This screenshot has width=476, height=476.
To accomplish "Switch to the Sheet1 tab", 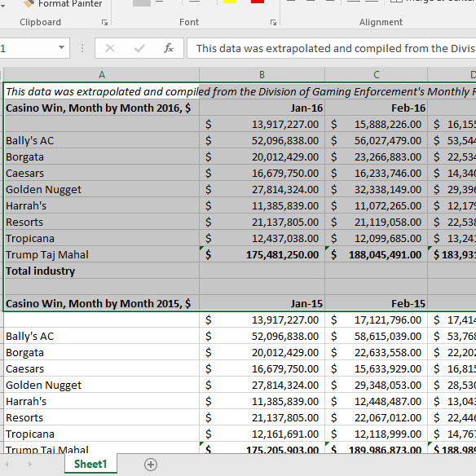I will (90, 464).
